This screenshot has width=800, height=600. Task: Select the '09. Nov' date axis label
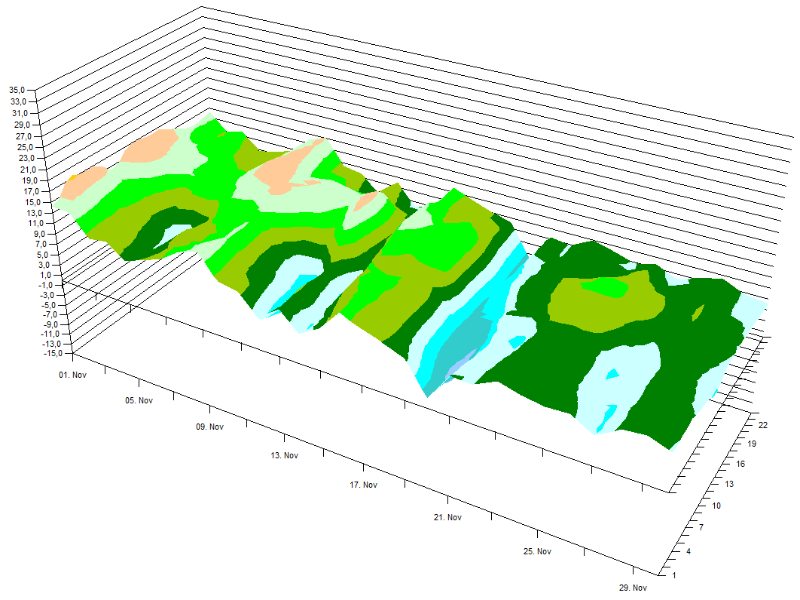point(210,427)
